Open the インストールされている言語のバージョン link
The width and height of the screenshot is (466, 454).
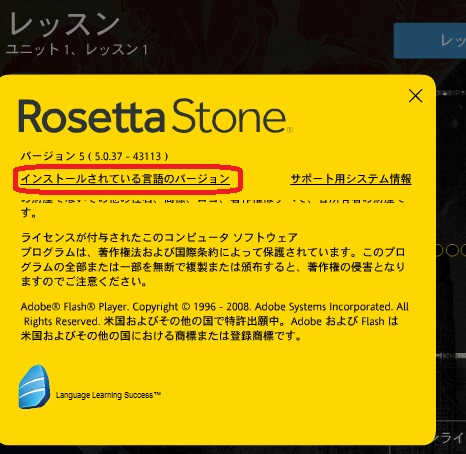(125, 179)
